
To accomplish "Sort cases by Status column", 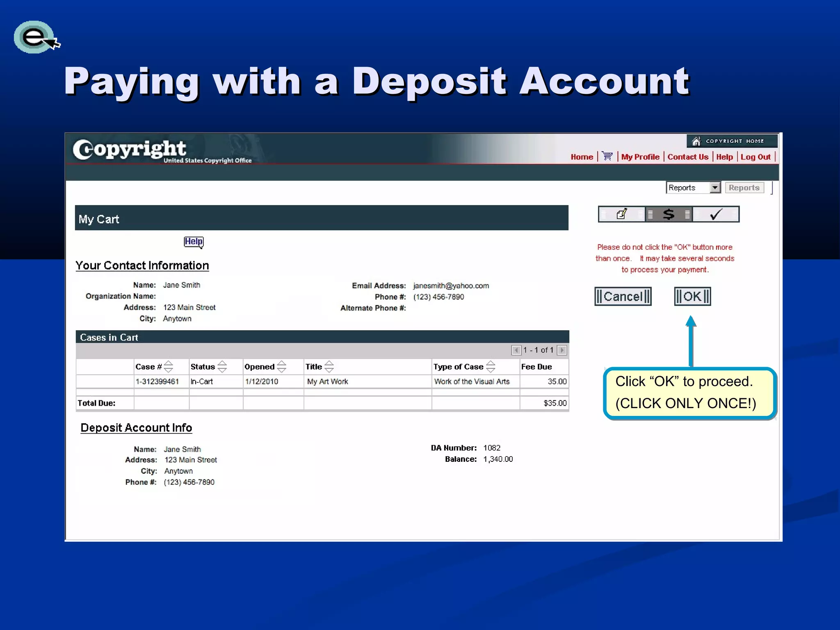I will click(x=222, y=366).
